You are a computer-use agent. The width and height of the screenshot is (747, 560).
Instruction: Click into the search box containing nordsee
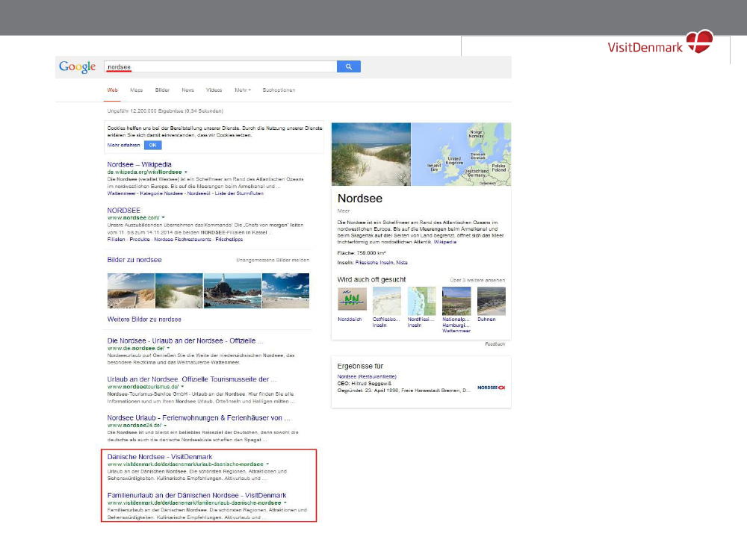pyautogui.click(x=220, y=66)
